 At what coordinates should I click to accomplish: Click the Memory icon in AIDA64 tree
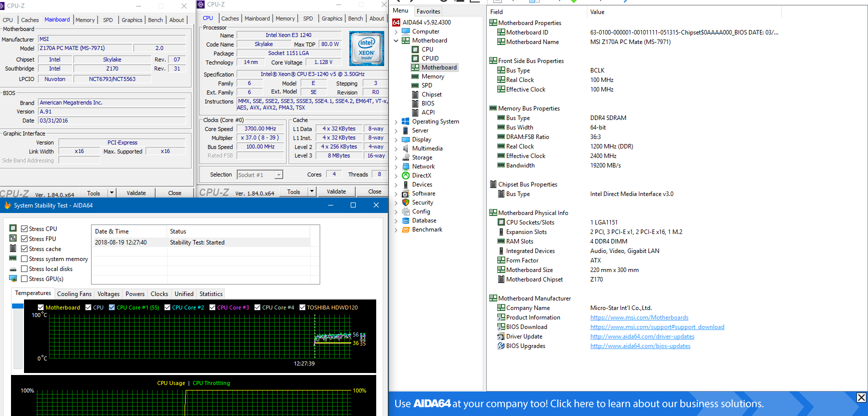tap(415, 76)
